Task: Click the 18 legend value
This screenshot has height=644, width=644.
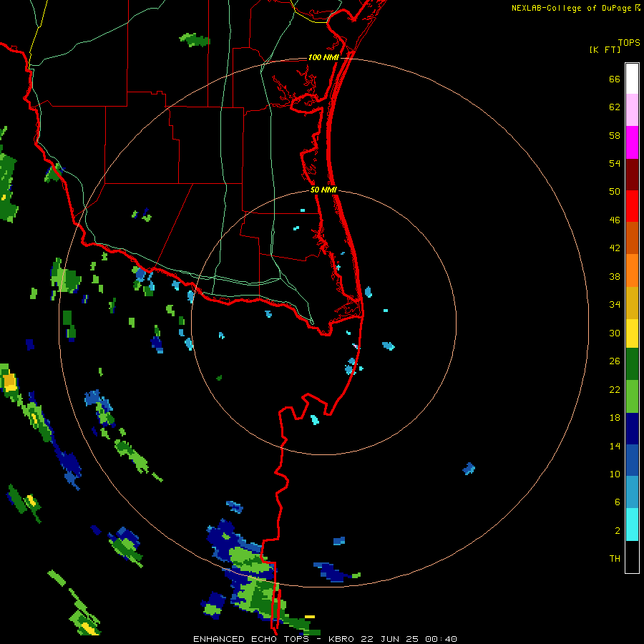Action: tap(615, 418)
